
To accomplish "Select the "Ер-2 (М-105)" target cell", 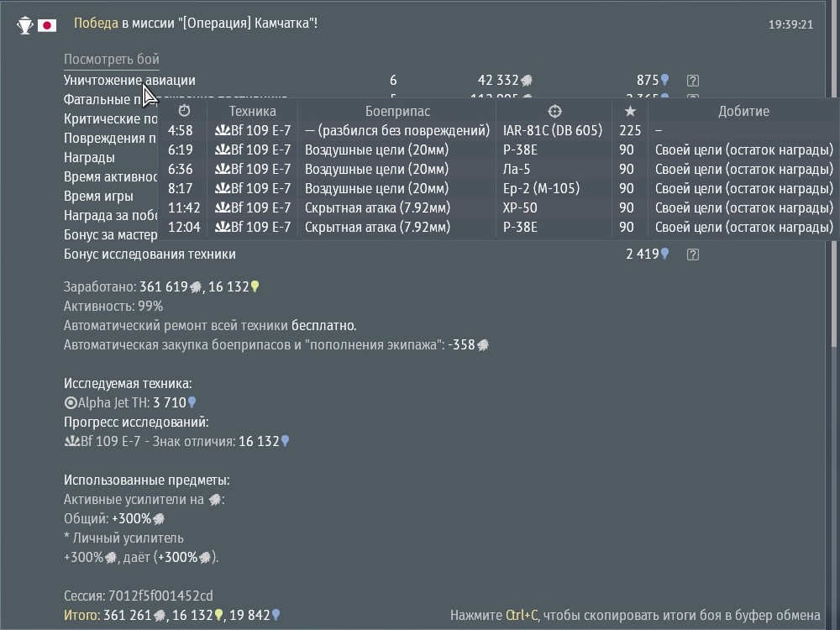I will (x=541, y=188).
